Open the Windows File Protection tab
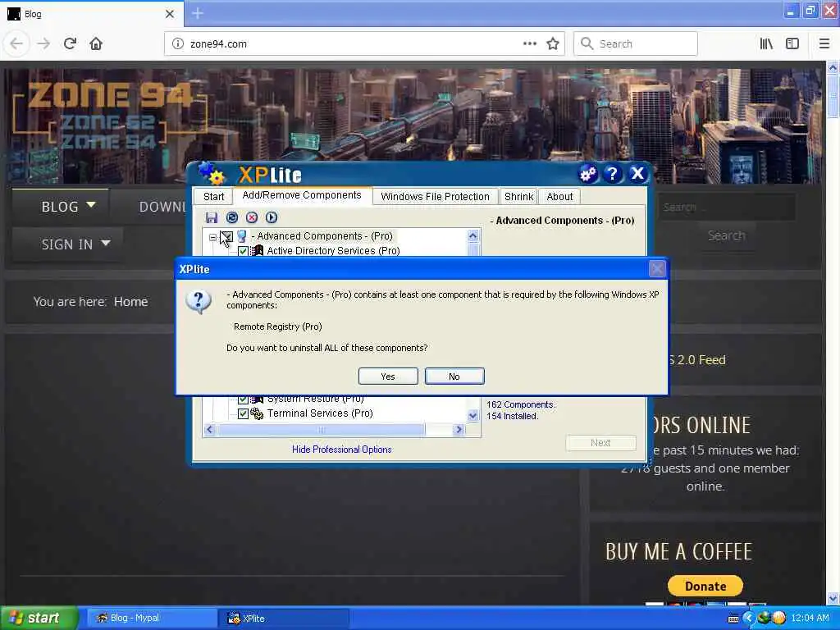Screen dimensions: 840x630 tap(435, 197)
